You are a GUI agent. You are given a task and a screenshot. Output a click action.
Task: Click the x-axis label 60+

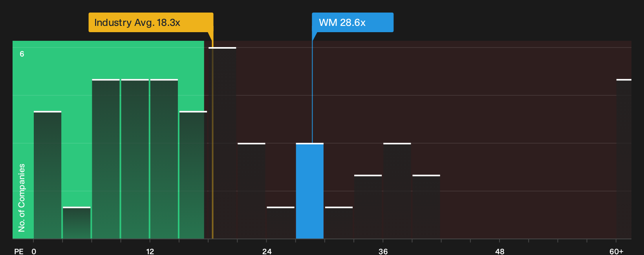pyautogui.click(x=617, y=251)
